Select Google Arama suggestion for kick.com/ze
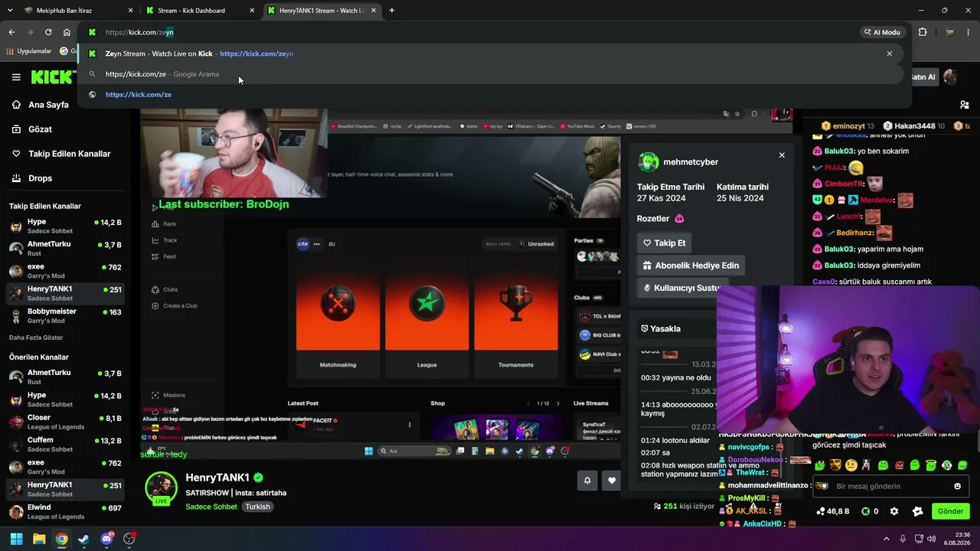Viewport: 980px width, 551px height. point(490,74)
